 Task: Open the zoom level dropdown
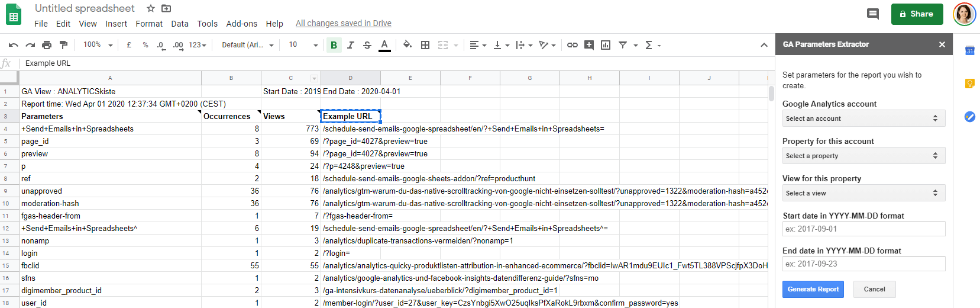click(98, 45)
